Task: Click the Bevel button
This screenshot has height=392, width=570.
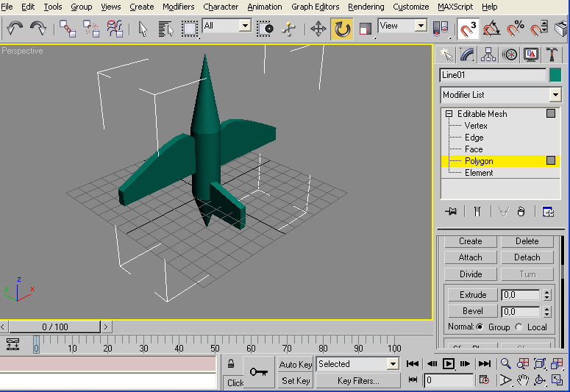Action: (x=473, y=311)
